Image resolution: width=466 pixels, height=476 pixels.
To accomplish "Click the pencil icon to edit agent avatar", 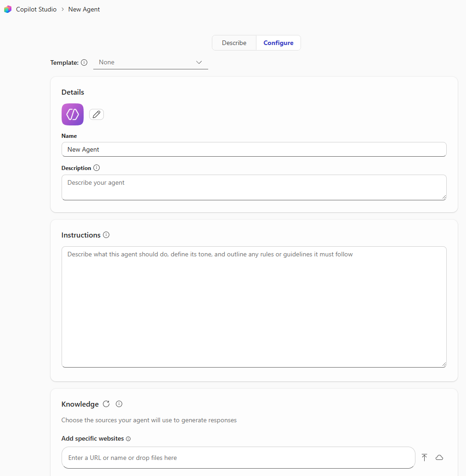I will click(x=96, y=114).
